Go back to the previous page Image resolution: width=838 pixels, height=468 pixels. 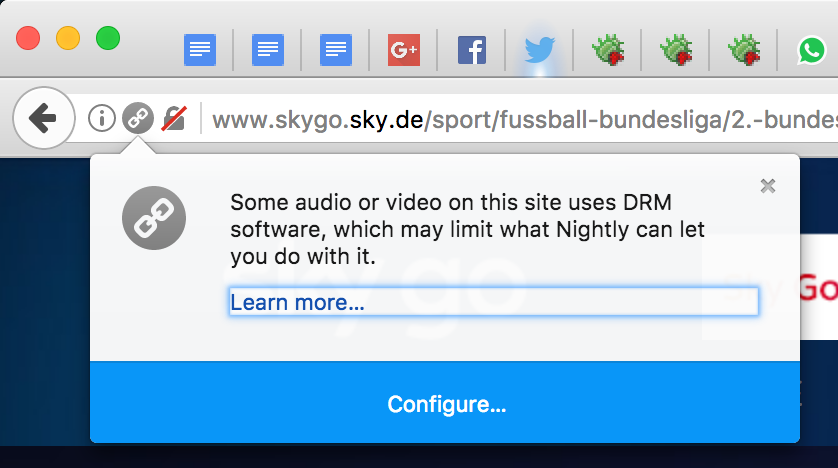coord(43,119)
